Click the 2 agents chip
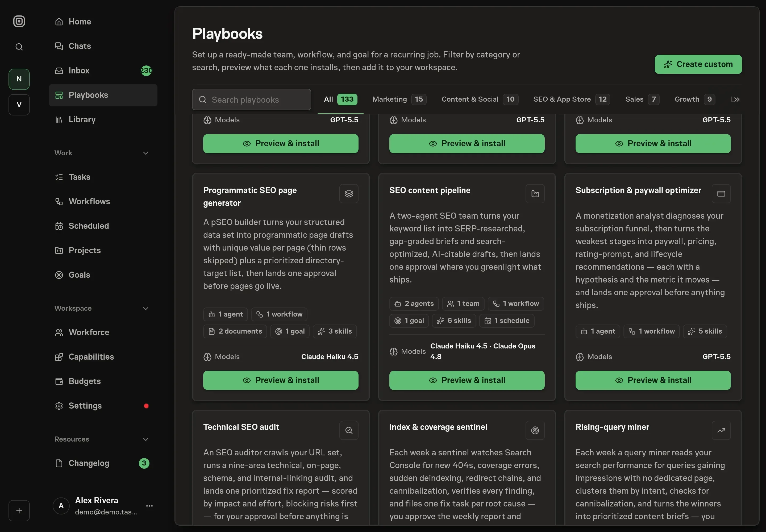This screenshot has height=532, width=766. (414, 304)
